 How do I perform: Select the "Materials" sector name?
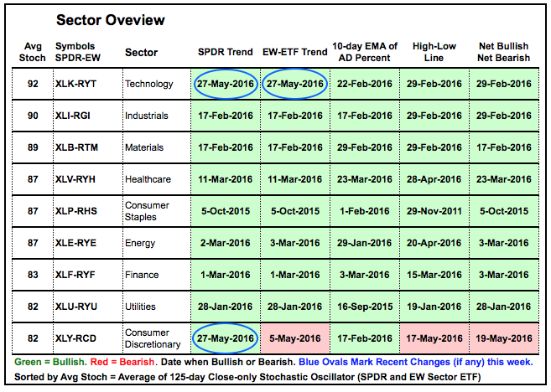tap(144, 147)
